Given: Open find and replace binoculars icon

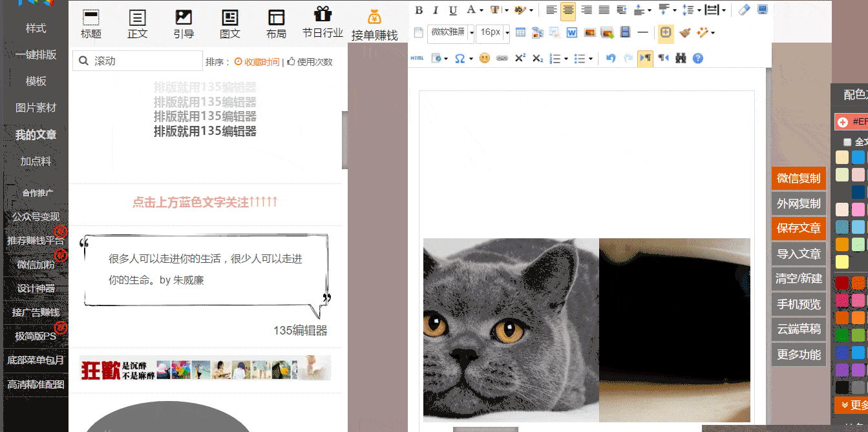Looking at the screenshot, I should click(x=681, y=58).
